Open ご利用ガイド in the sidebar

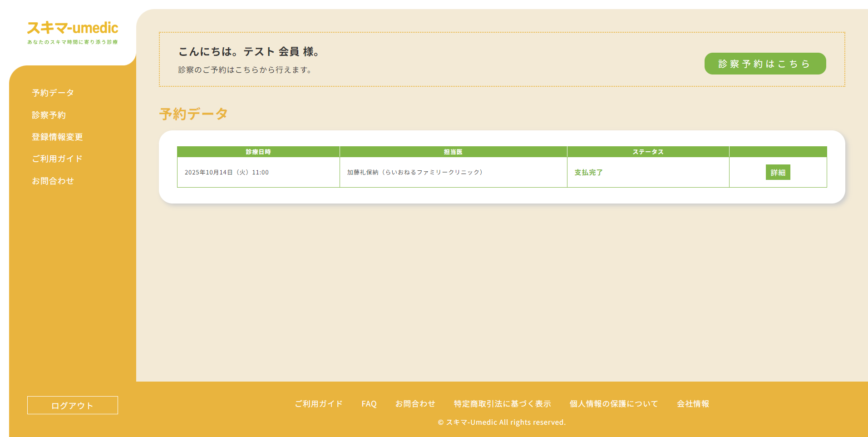click(57, 159)
